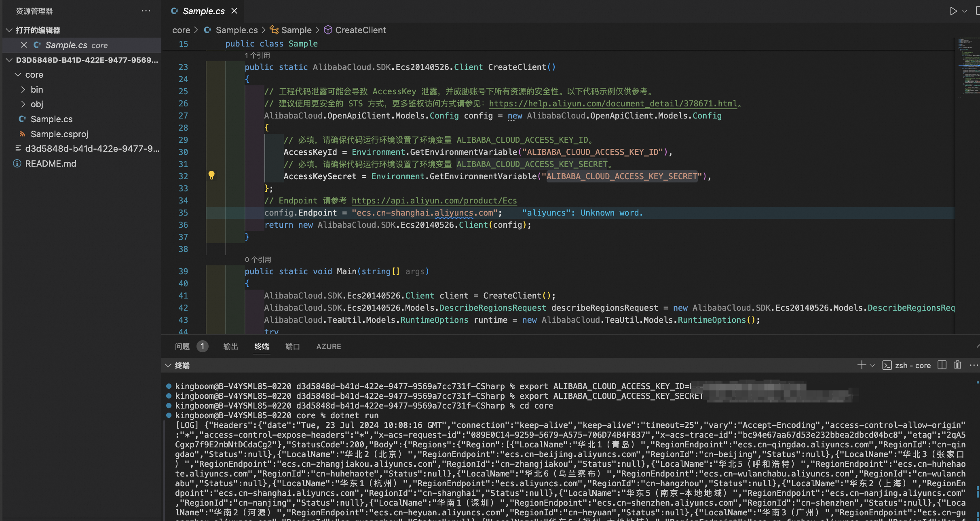Switch to the Output panel tab
This screenshot has width=980, height=521.
231,347
